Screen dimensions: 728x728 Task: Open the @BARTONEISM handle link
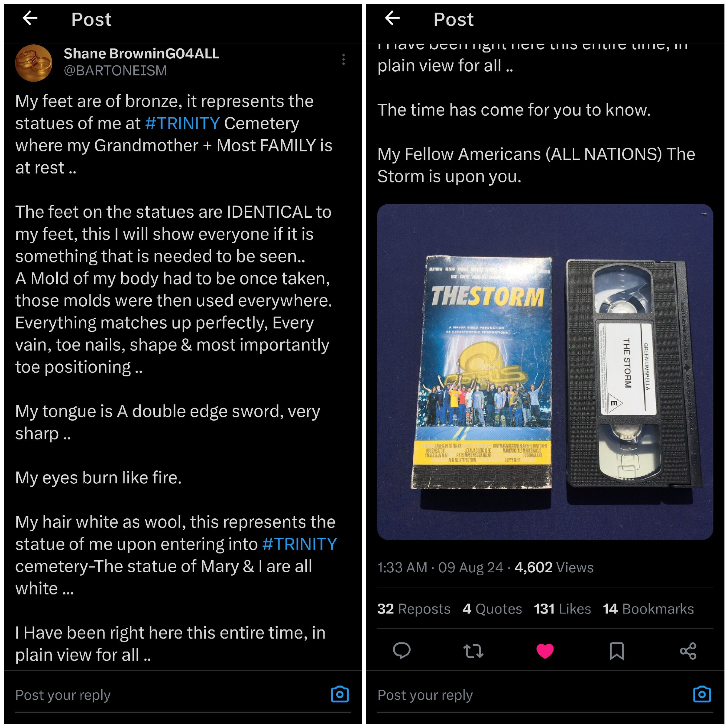click(x=115, y=71)
